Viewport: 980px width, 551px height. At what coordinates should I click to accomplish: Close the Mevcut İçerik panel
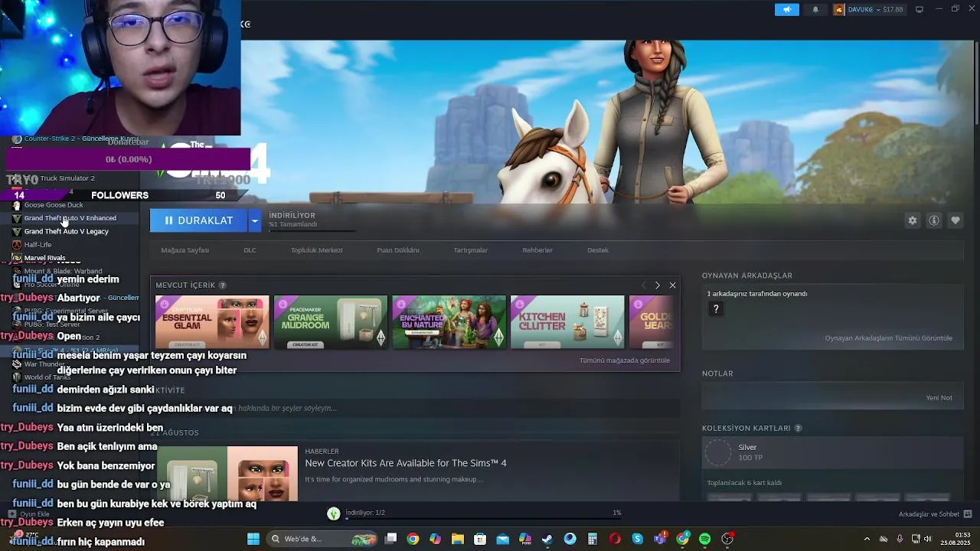pos(672,285)
